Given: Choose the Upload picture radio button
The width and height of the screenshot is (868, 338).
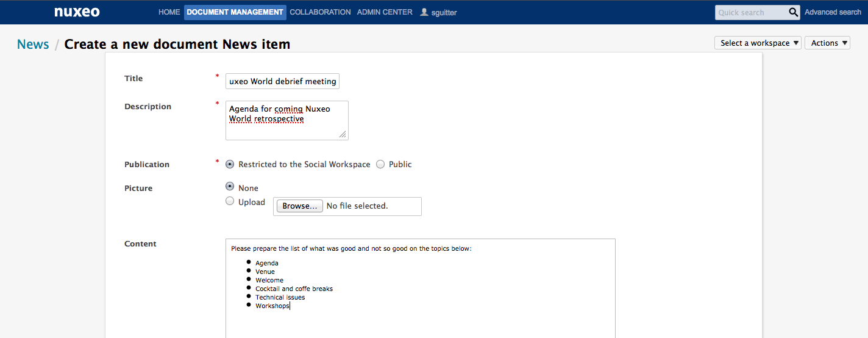Looking at the screenshot, I should click(230, 201).
